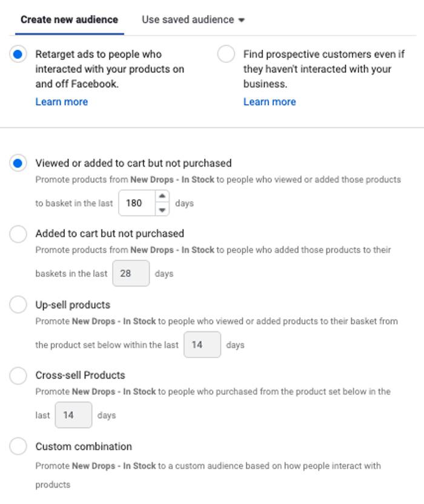The image size is (424, 504).
Task: Open Learn more link under prospective customers
Action: [270, 102]
